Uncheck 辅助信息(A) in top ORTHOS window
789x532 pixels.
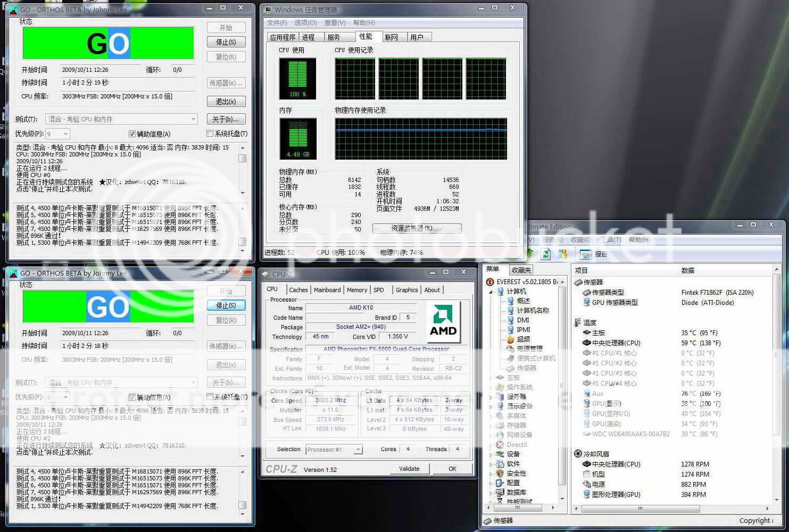(132, 134)
